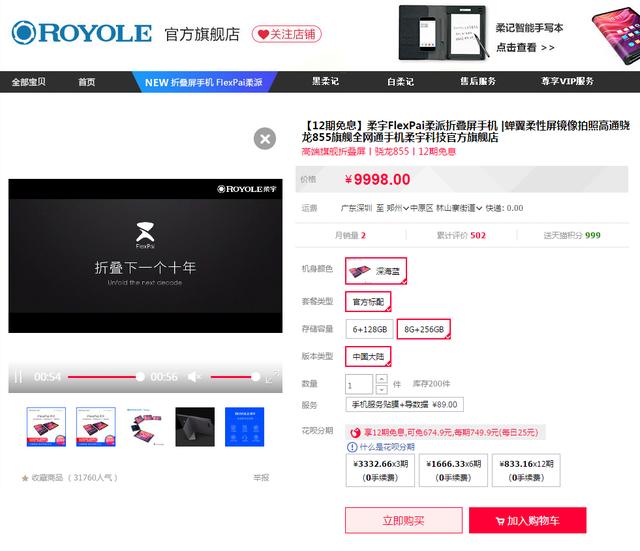The width and height of the screenshot is (640, 551).
Task: View dark folded phone thumbnail
Action: 195,427
